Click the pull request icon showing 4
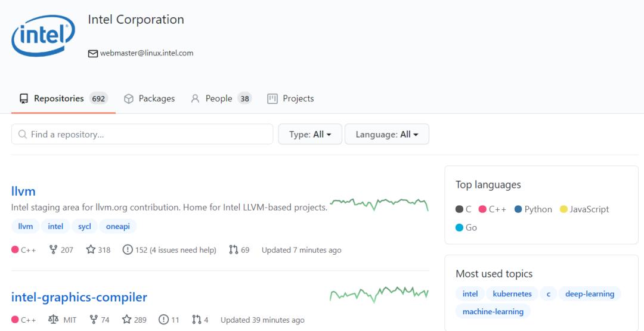This screenshot has height=331, width=644. (197, 319)
